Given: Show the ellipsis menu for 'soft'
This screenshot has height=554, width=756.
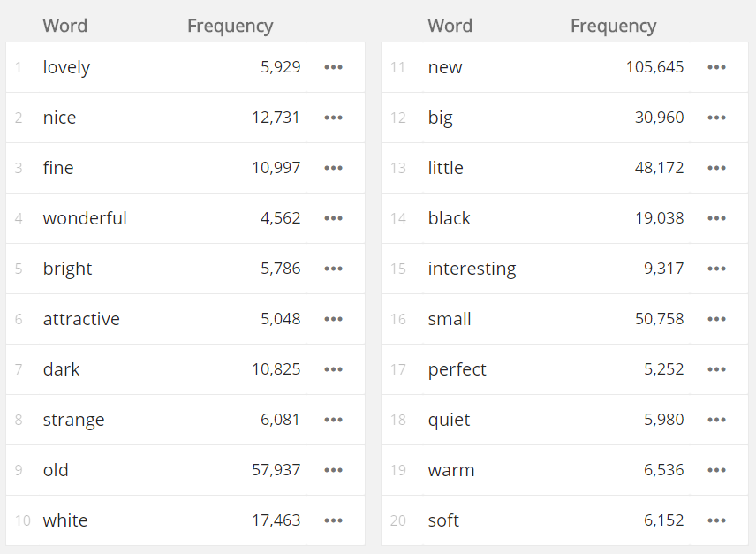Looking at the screenshot, I should (716, 520).
